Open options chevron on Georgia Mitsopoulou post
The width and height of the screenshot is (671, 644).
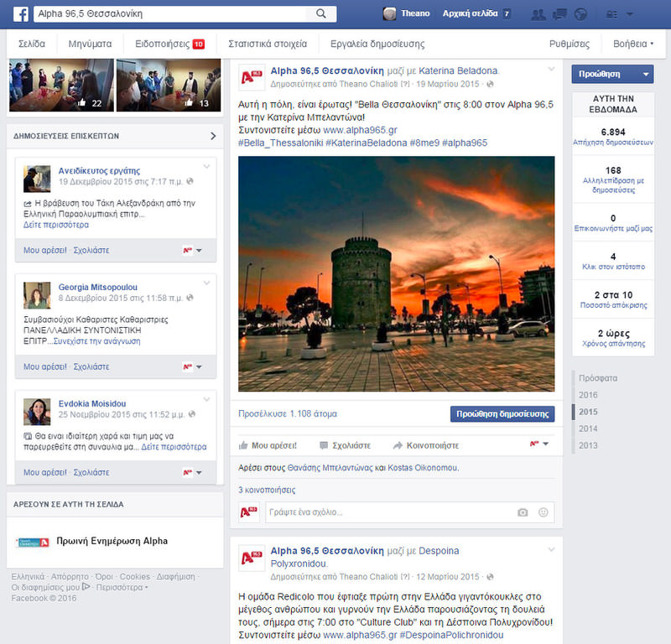206,283
